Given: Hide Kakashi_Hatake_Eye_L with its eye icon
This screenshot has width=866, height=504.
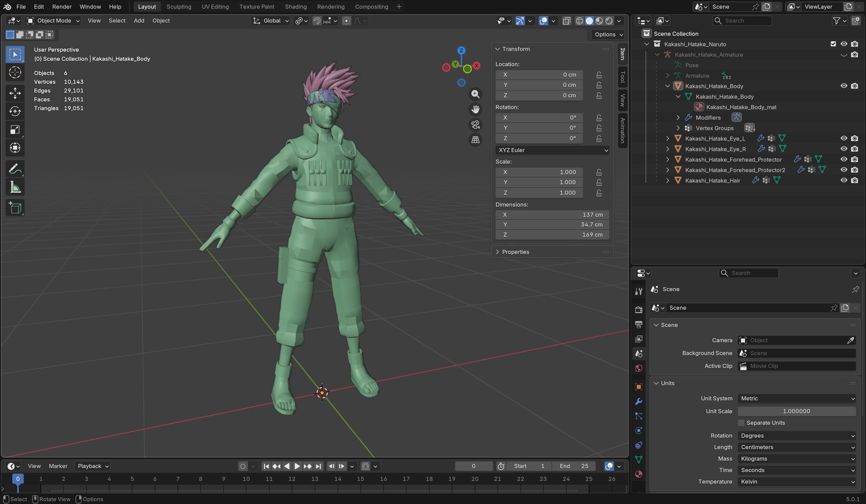Looking at the screenshot, I should point(844,139).
